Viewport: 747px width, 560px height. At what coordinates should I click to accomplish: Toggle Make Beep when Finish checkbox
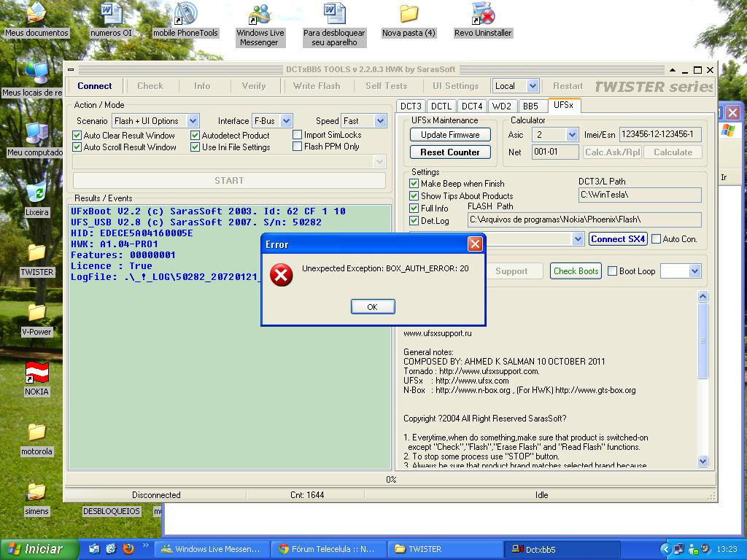coord(414,183)
